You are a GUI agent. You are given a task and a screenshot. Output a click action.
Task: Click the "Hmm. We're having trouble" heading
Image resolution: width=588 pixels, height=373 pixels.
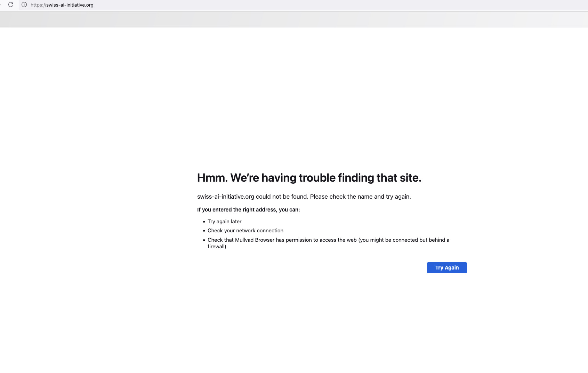tap(309, 178)
